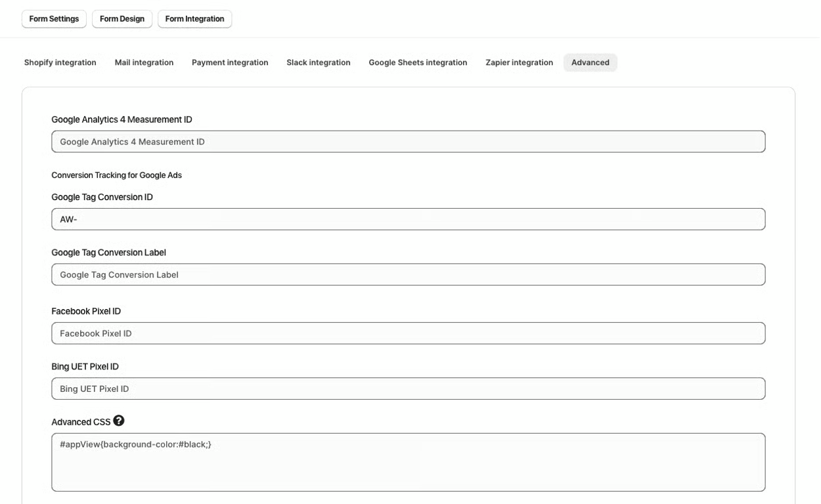Click the Advanced CSS help question mark icon
Viewport: 821px width, 504px height.
click(119, 421)
